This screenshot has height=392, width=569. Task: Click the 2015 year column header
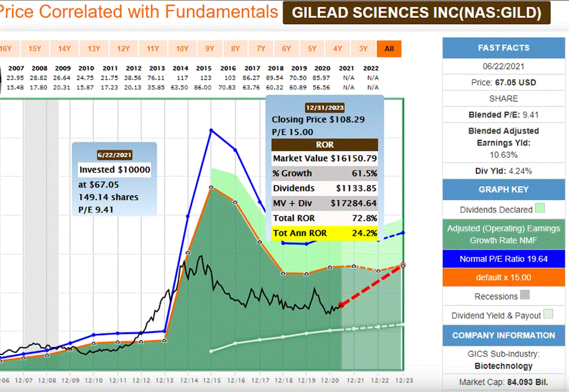point(203,68)
